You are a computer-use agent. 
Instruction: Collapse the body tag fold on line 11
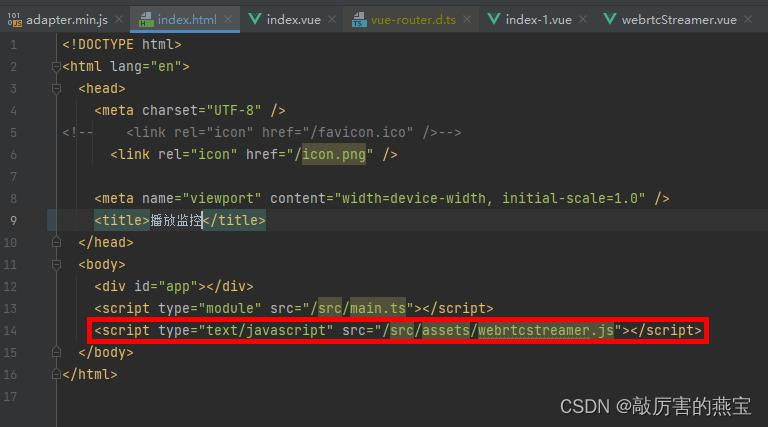click(56, 264)
